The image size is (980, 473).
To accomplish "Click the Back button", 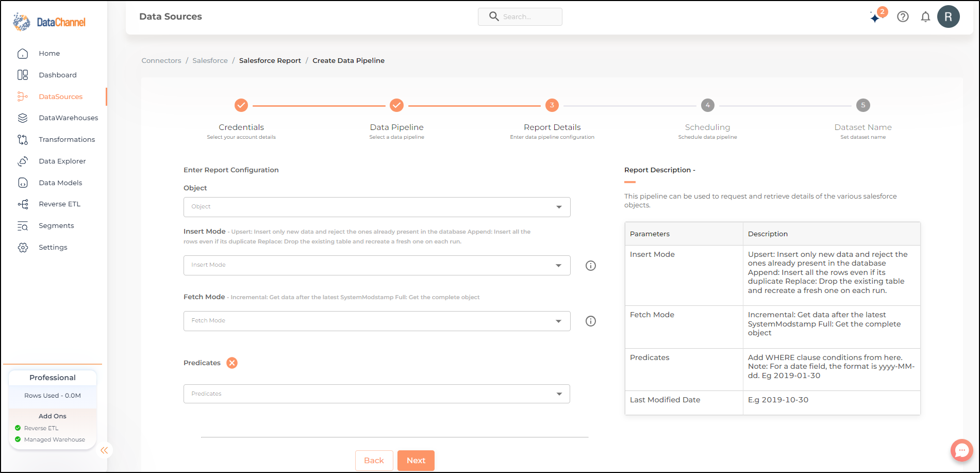I will 374,461.
